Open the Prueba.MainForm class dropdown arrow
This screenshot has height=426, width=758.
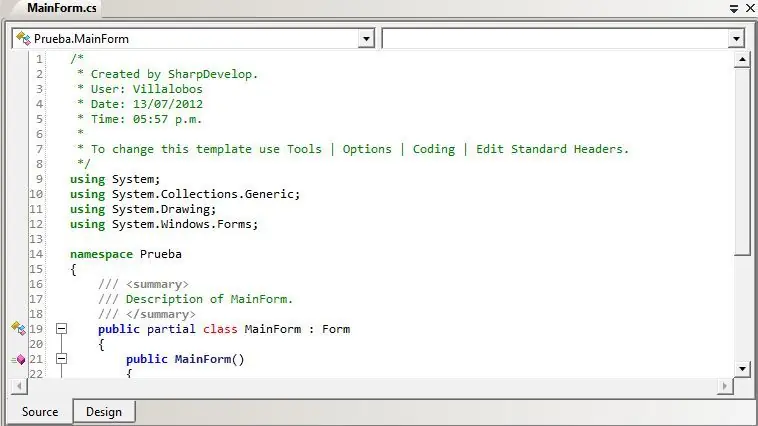[x=366, y=39]
